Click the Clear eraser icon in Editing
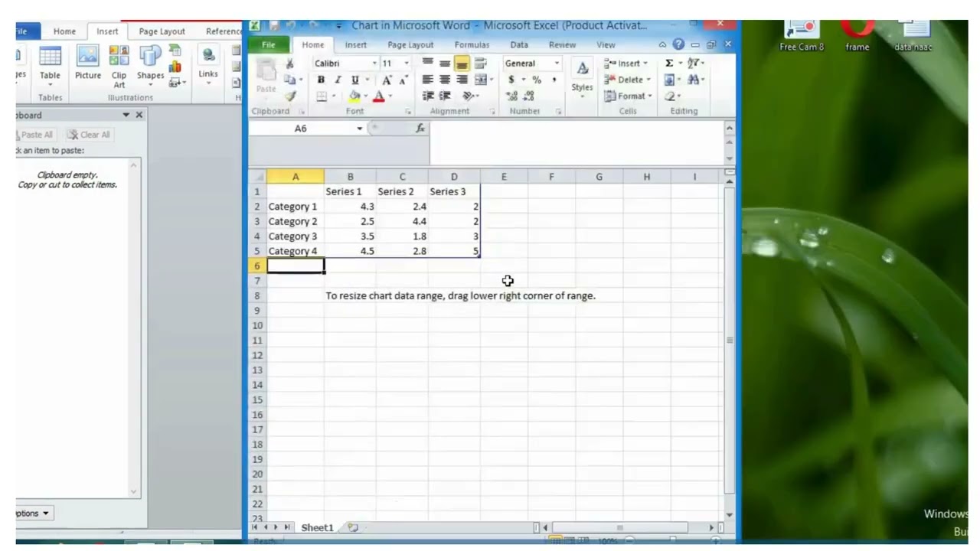The width and height of the screenshot is (980, 551). pos(670,96)
